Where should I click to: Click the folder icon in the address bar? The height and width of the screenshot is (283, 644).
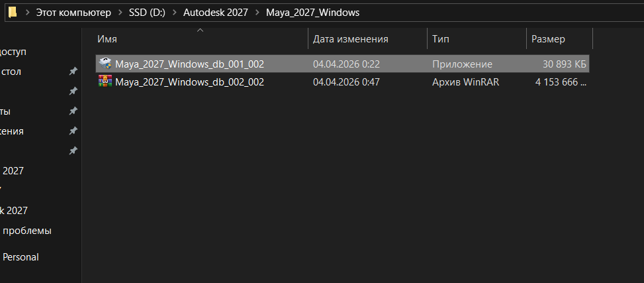pos(13,13)
